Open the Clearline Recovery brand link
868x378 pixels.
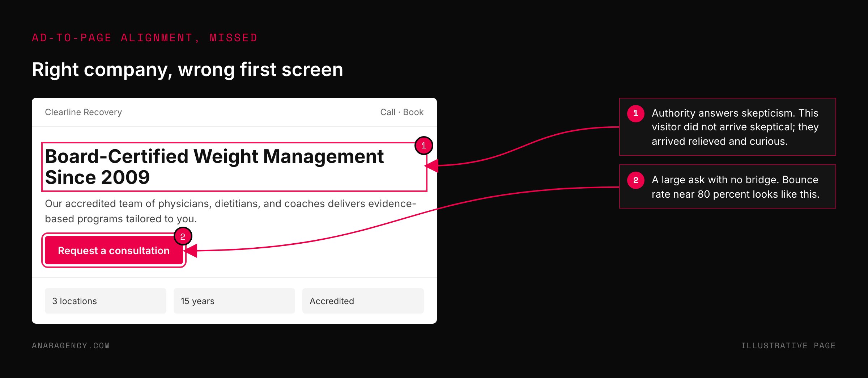[x=84, y=112]
